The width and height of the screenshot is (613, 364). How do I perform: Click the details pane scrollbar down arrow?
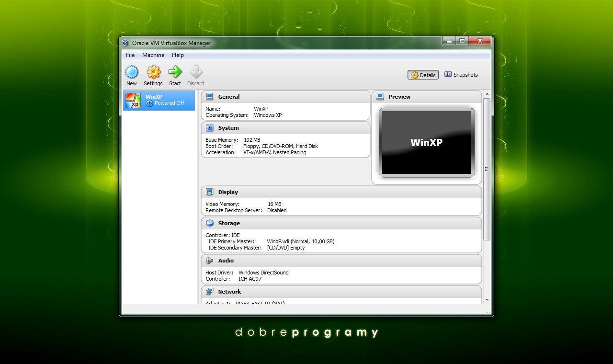487,299
